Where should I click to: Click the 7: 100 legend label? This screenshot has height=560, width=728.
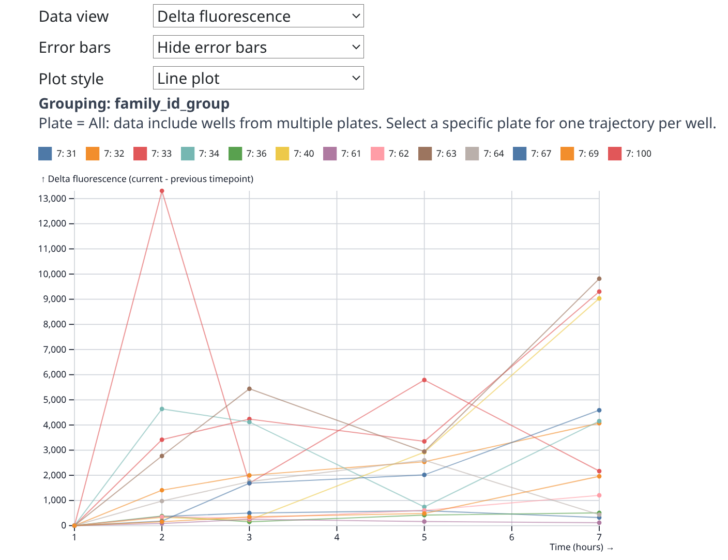(x=638, y=154)
